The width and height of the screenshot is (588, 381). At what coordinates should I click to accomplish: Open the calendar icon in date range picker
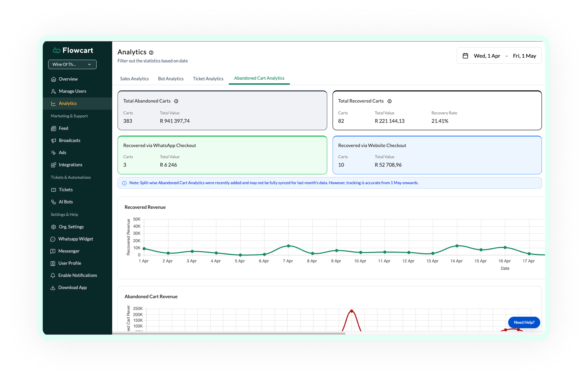465,56
